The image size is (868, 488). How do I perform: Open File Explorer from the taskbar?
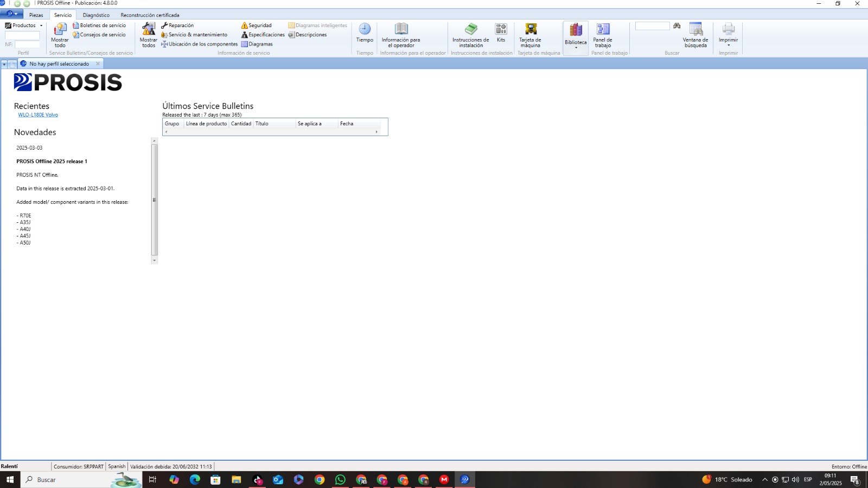pyautogui.click(x=236, y=479)
